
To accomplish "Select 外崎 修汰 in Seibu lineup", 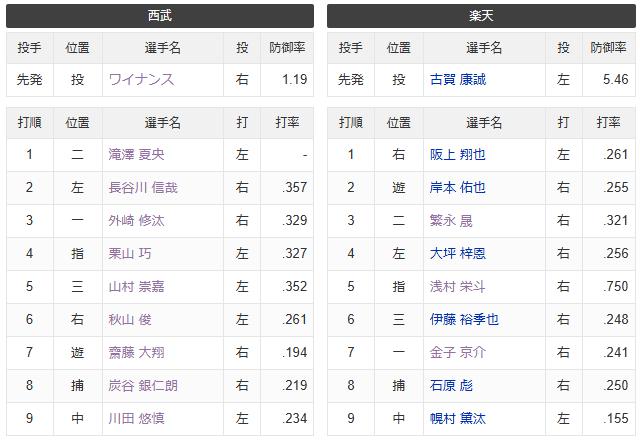I will click(136, 221).
